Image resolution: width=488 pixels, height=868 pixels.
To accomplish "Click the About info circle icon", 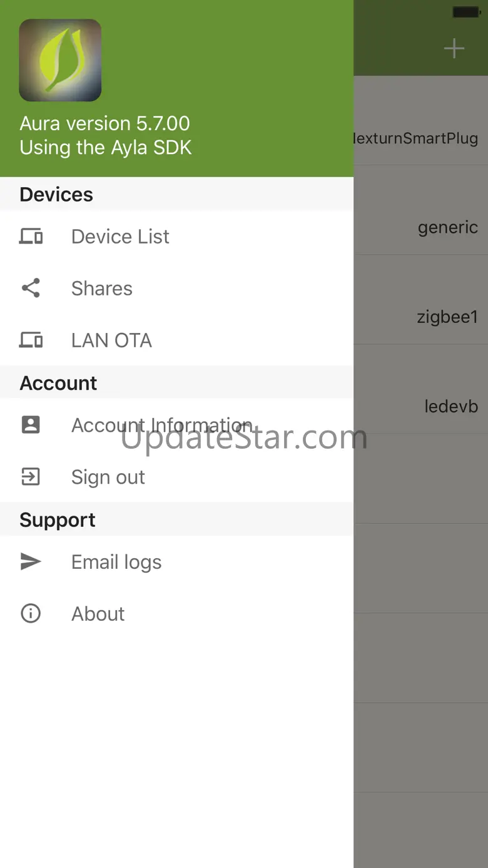I will [x=31, y=613].
